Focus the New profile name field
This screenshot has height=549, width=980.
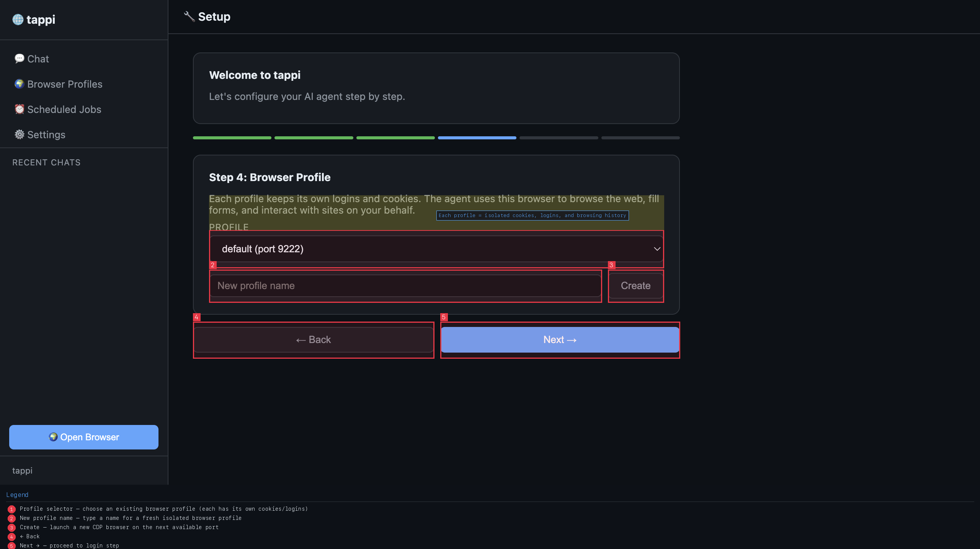(x=405, y=286)
